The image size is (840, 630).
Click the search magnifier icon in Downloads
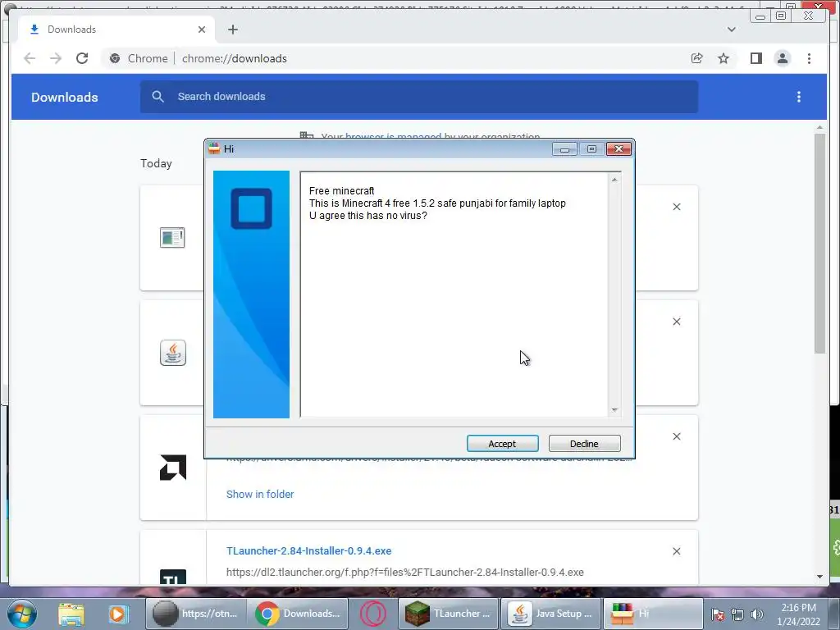157,97
